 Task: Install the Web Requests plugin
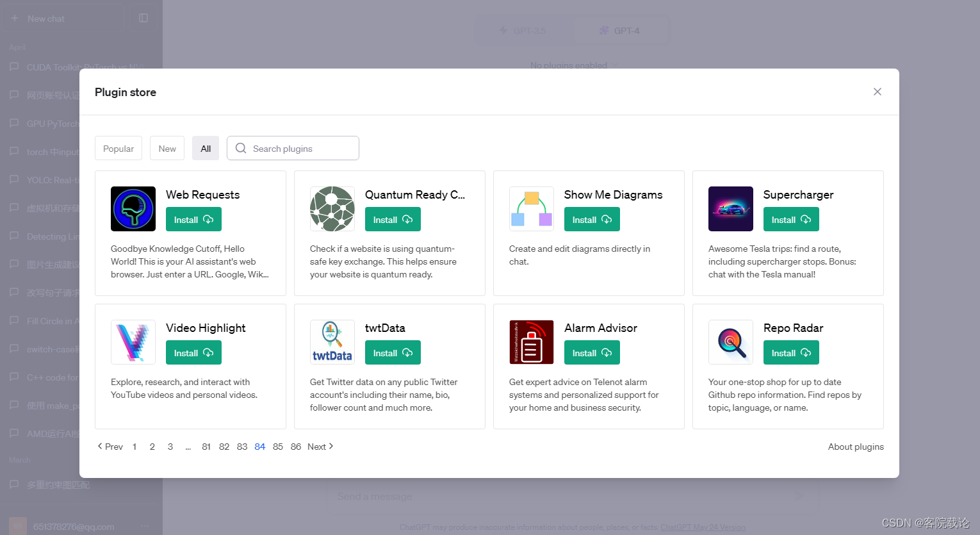coord(193,219)
